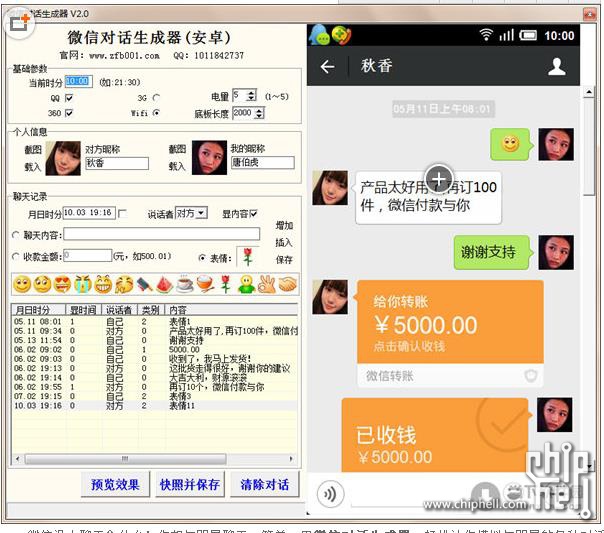
Task: Click the 快照并保存 button
Action: click(190, 484)
